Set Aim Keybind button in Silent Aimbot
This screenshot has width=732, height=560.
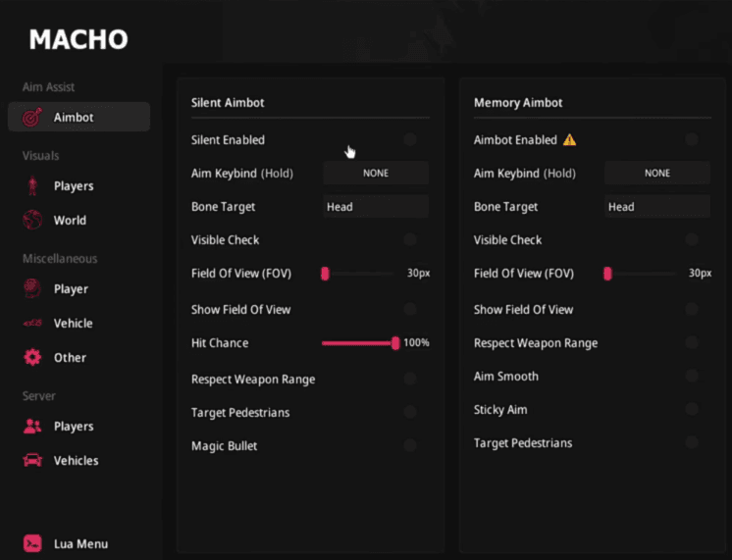(376, 174)
